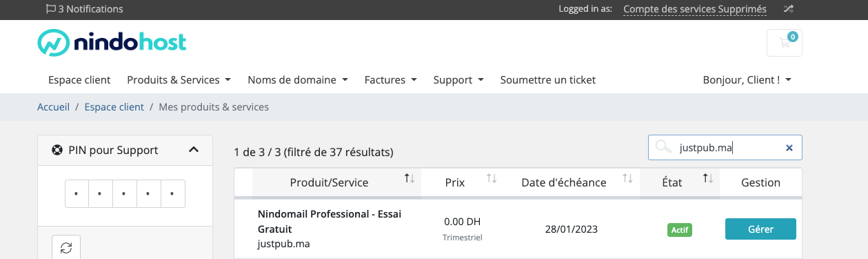The width and height of the screenshot is (868, 259).
Task: Open the 3 Notifications flag
Action: pos(84,9)
